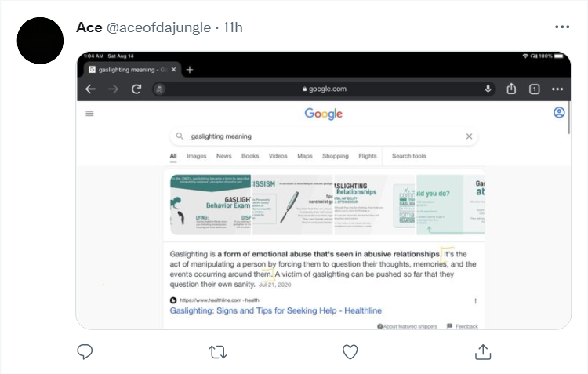Screen dimensions: 588x374
Task: Click the healthline.com source URL
Action: coord(220,300)
